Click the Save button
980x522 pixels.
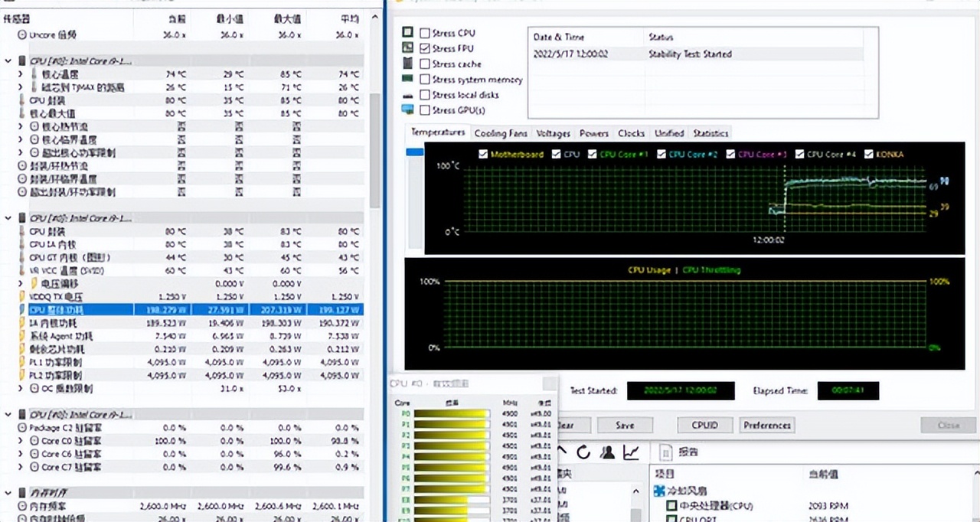coord(626,425)
